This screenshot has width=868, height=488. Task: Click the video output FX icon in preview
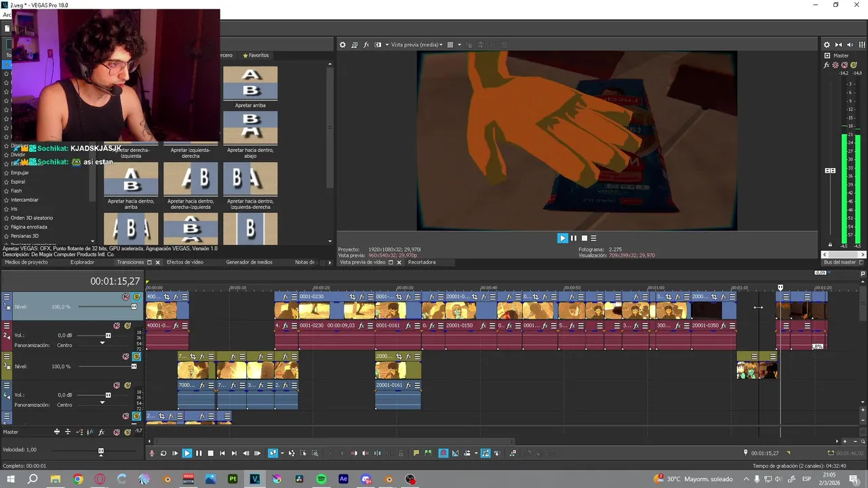pos(366,45)
